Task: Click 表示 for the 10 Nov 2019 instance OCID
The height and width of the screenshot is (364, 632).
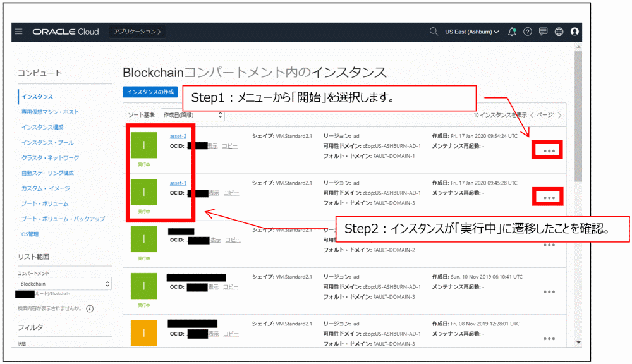Action: [x=213, y=287]
